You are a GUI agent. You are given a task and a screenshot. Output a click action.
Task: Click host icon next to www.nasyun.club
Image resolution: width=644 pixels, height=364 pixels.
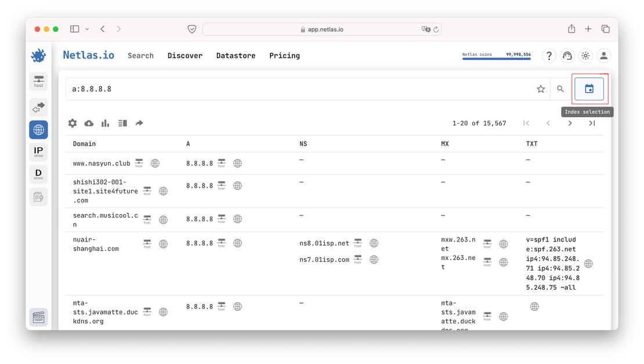139,163
